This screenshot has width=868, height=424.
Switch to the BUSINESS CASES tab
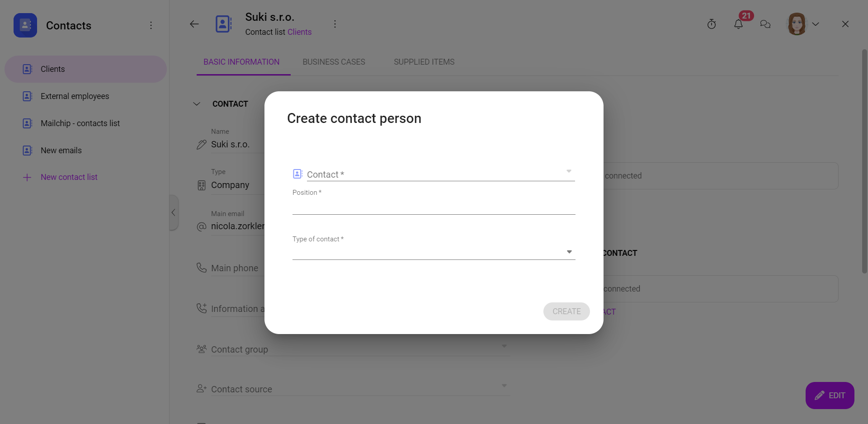pyautogui.click(x=334, y=62)
